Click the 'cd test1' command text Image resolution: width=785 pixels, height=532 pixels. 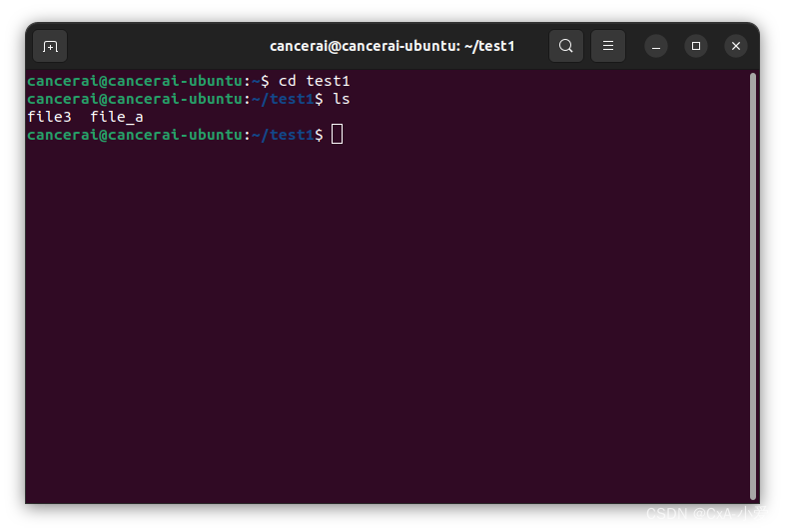point(314,81)
